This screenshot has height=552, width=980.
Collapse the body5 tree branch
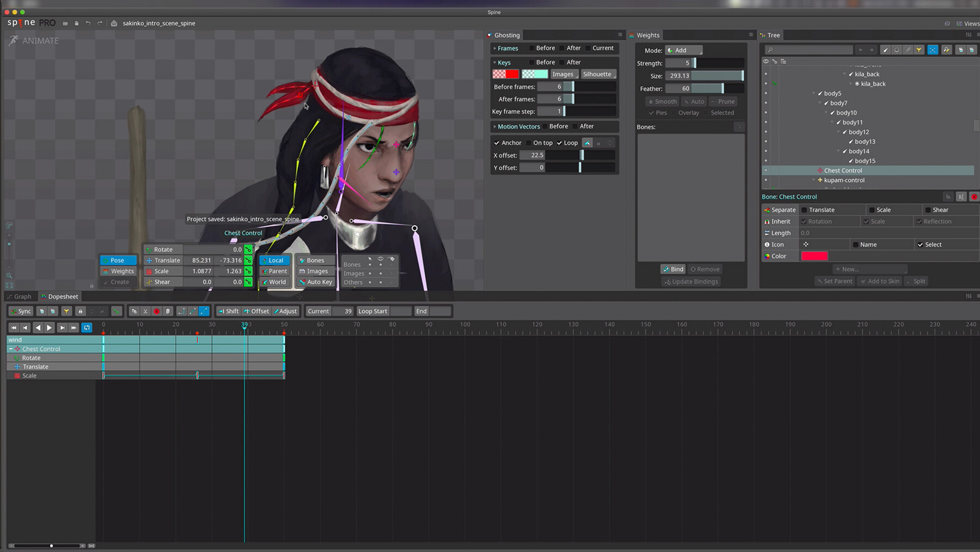click(813, 93)
